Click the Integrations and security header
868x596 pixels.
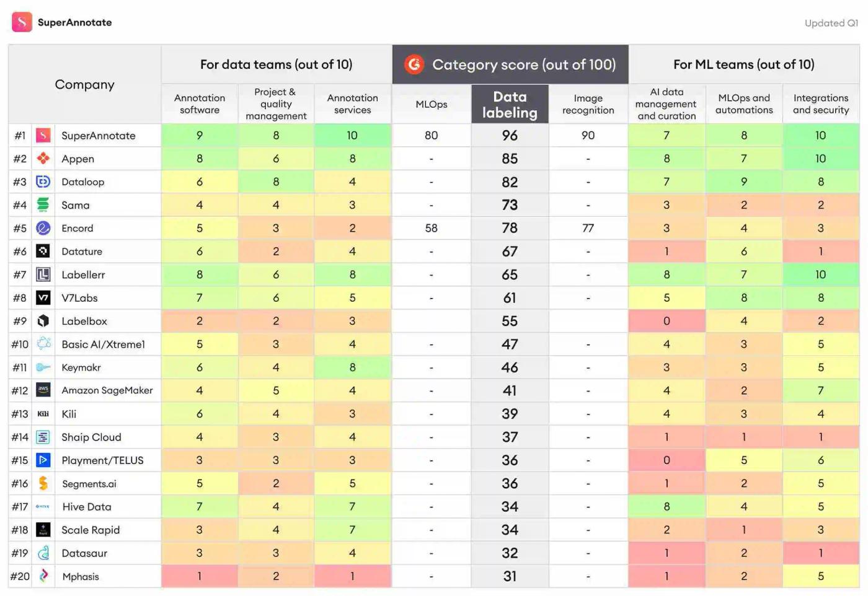click(821, 104)
